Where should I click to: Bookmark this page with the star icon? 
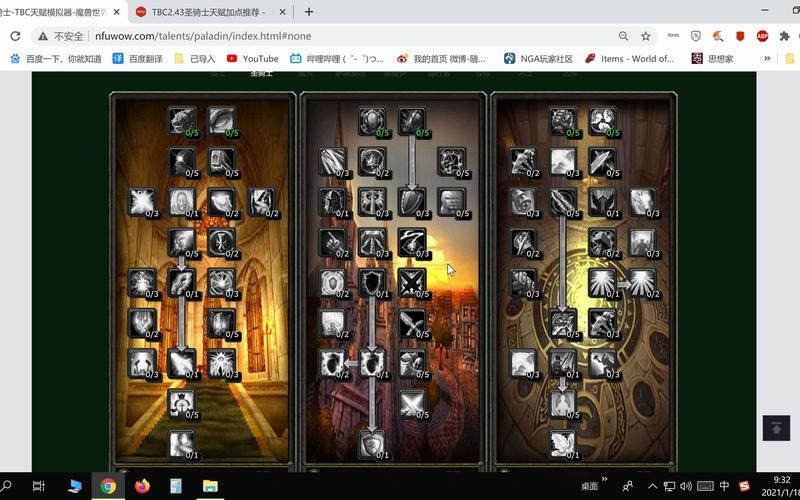click(x=646, y=36)
